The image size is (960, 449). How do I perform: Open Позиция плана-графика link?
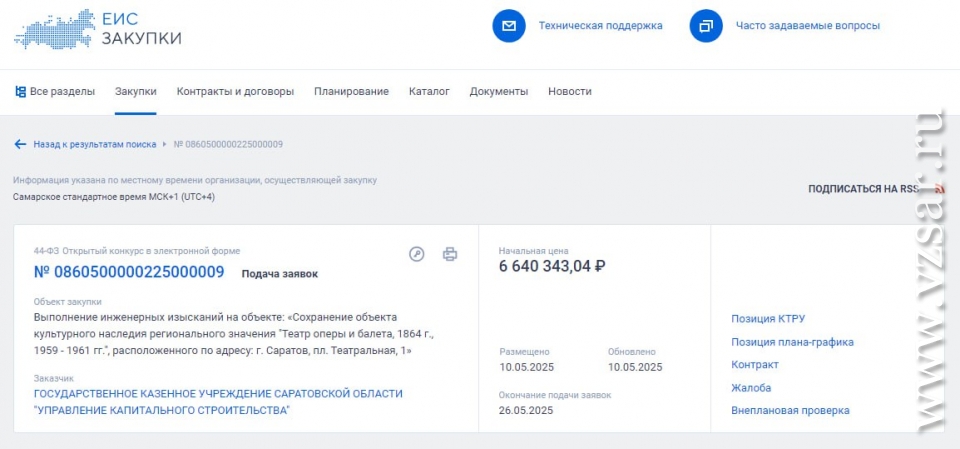click(792, 342)
